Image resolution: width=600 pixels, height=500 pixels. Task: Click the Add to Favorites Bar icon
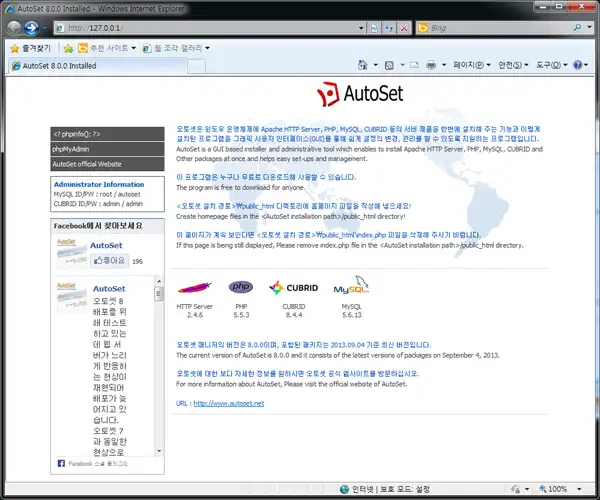tap(68, 48)
